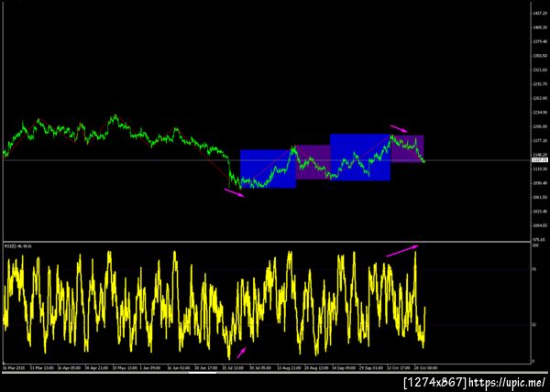Click the 14 Sep 09:00 time label
This screenshot has width=550, height=392.
(342, 368)
